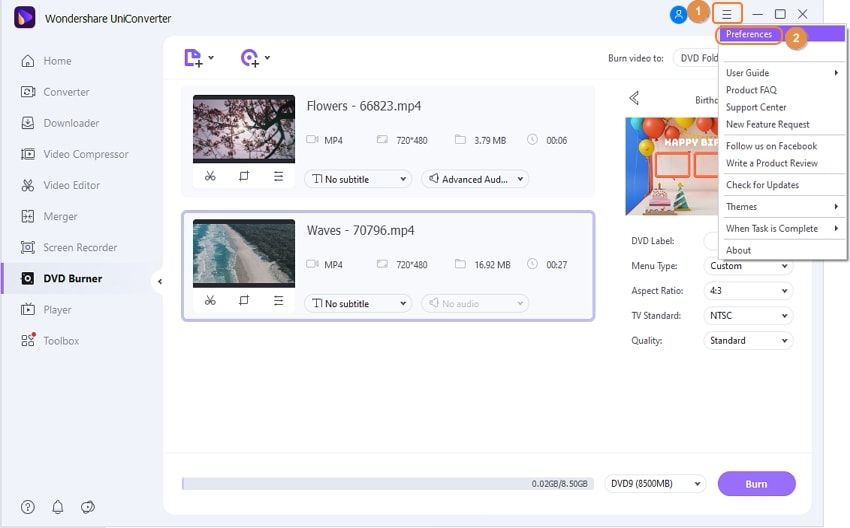This screenshot has height=528, width=850.
Task: Open the Burn video to dropdown
Action: pos(696,58)
